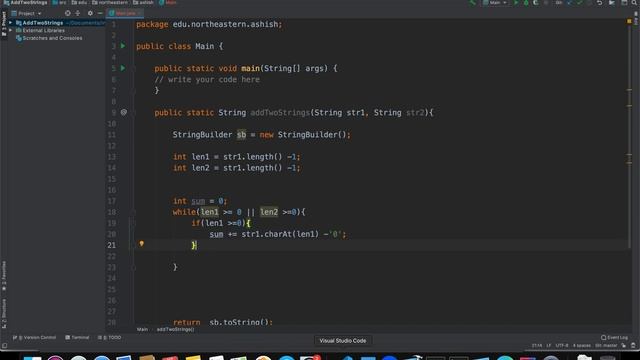Run the Main class from line 3 gutter
Image resolution: width=640 pixels, height=360 pixels.
click(x=123, y=46)
